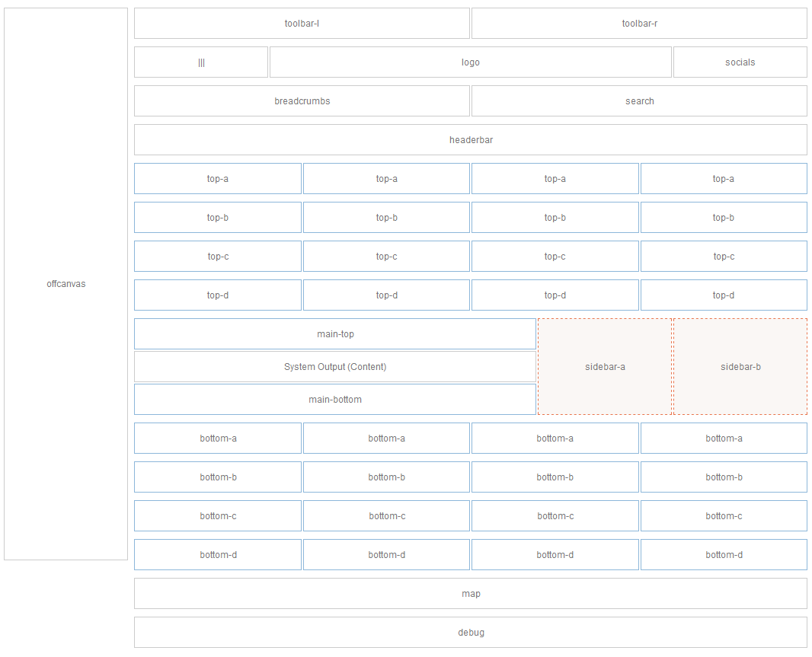This screenshot has width=812, height=657.
Task: Click the logo position box
Action: click(x=470, y=62)
